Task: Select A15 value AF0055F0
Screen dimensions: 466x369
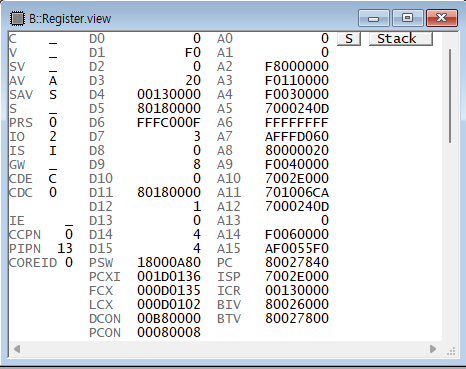Action: [x=297, y=249]
